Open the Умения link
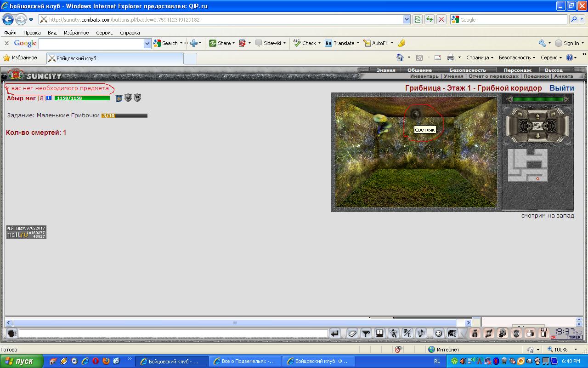The width and height of the screenshot is (588, 368). (x=453, y=76)
